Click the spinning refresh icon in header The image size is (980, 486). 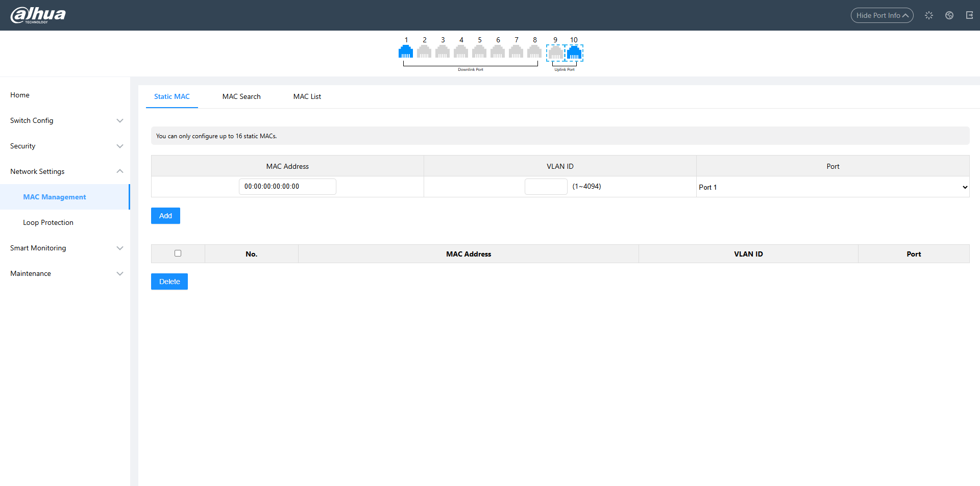(929, 15)
